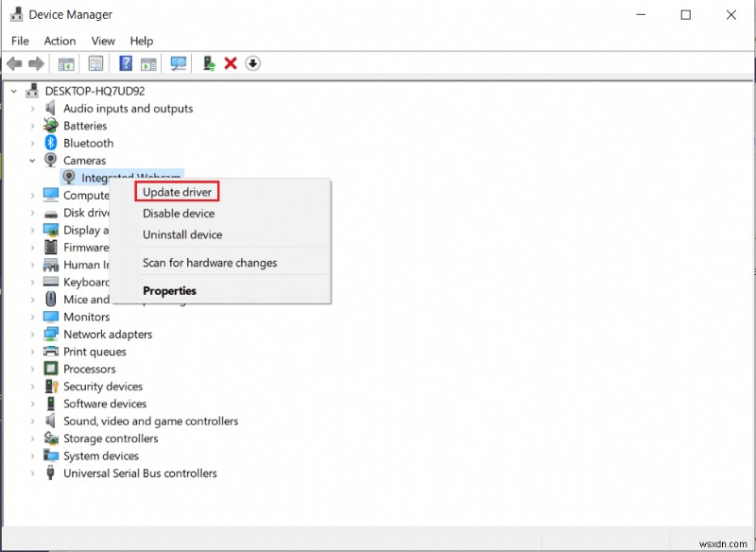Click the Update driver software toolbar icon
This screenshot has width=756, height=552.
(x=209, y=63)
